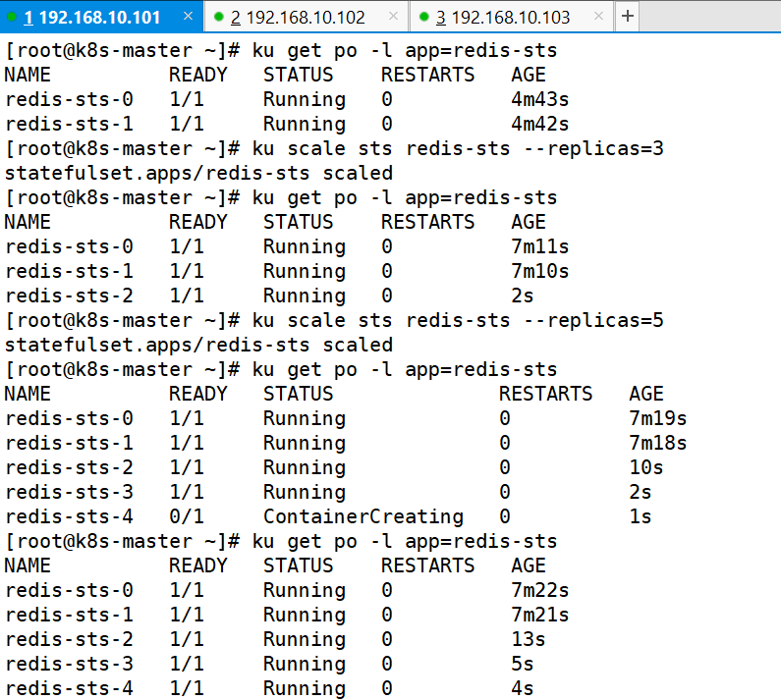
Task: Close the 192.168.10.102 tab
Action: (x=394, y=17)
